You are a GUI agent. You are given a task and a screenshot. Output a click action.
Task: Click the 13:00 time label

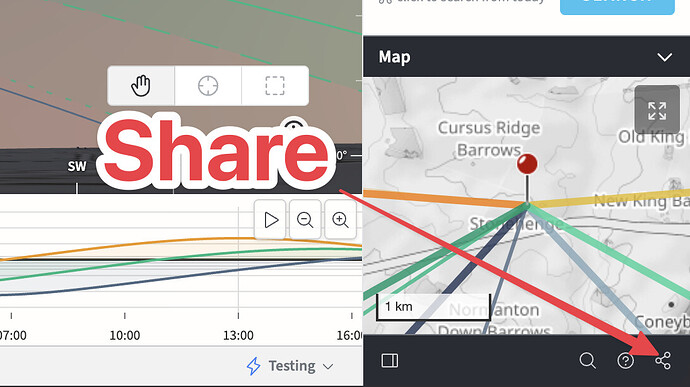(238, 335)
